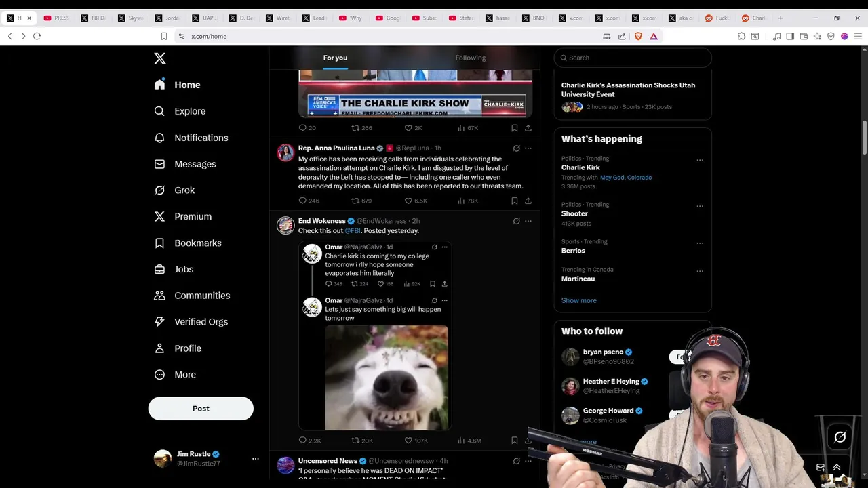Image resolution: width=868 pixels, height=488 pixels.
Task: Open the smiling dog image
Action: pos(387,378)
